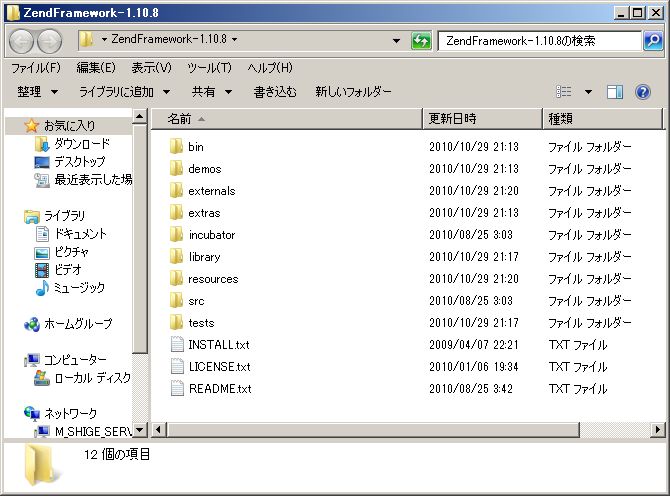Open the ファイル(F) menu

pos(36,68)
